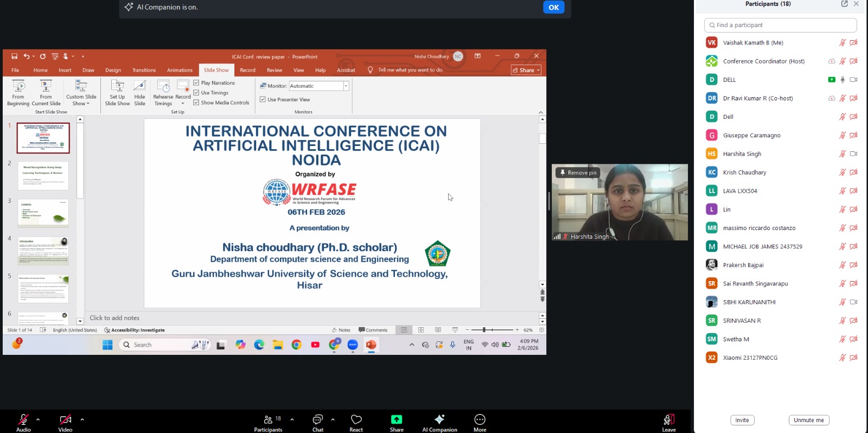Click the Find a participant search field

pos(780,25)
